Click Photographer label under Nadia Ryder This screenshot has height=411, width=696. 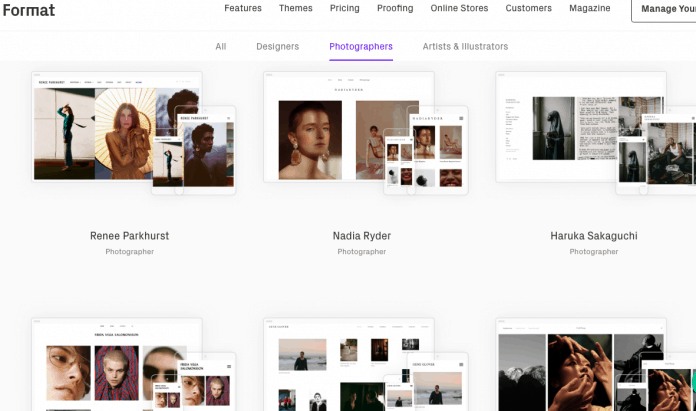[362, 252]
